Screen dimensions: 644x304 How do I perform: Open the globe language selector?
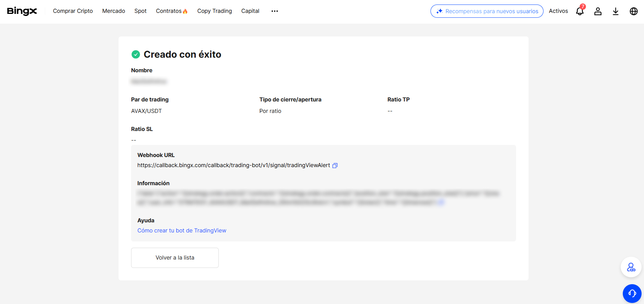(x=634, y=11)
